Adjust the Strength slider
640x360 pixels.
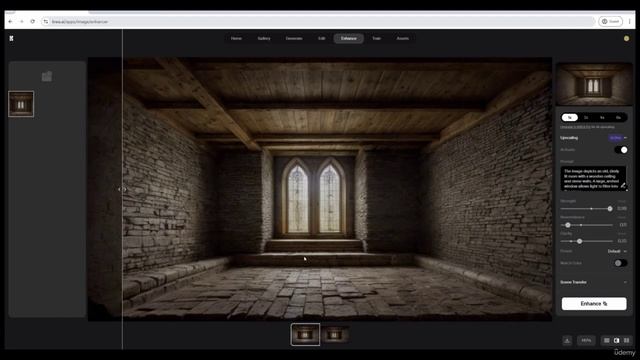click(587, 209)
